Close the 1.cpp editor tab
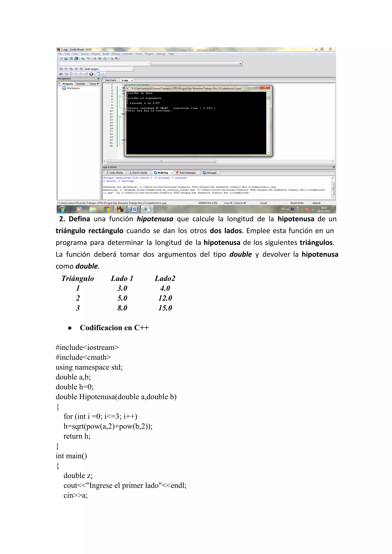The height and width of the screenshot is (554, 392). [x=132, y=80]
